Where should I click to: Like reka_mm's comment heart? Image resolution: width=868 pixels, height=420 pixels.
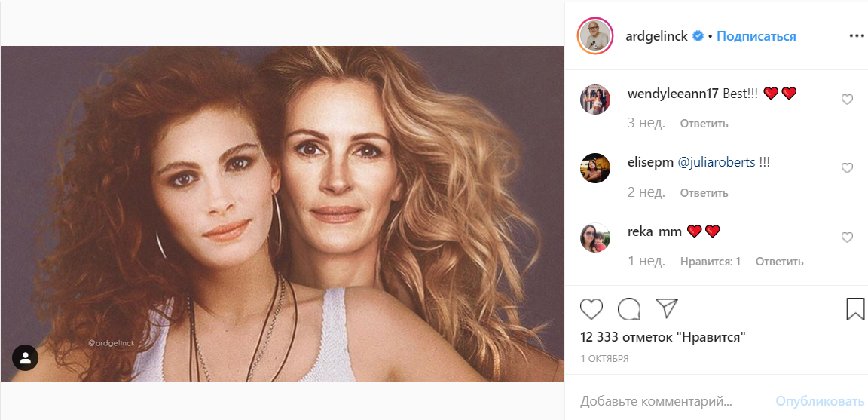coord(847,238)
